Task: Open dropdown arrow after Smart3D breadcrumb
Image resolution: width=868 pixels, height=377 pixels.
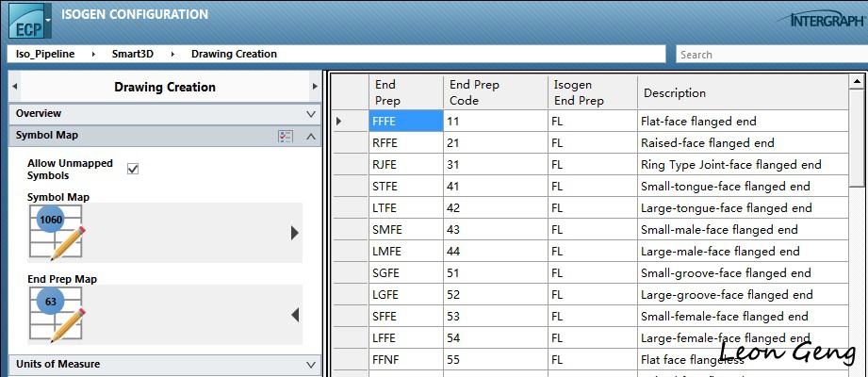Action: (172, 55)
